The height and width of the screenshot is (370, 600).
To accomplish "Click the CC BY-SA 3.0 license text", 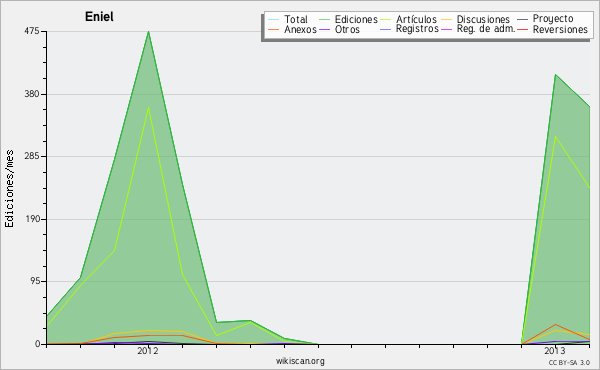I will (x=569, y=362).
